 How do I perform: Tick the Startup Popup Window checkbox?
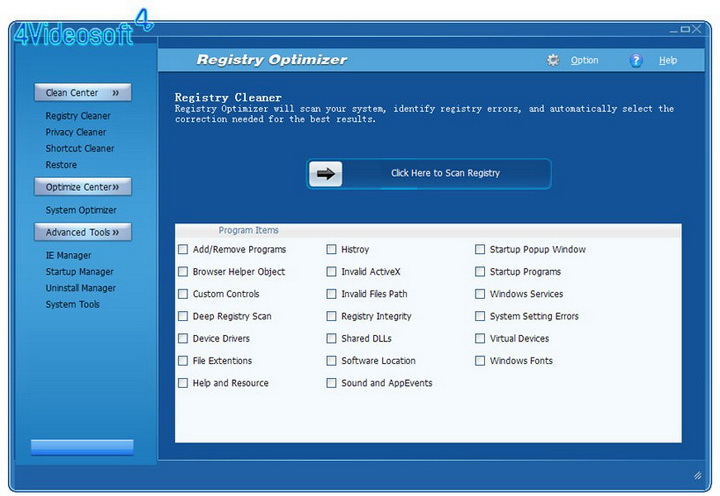pyautogui.click(x=480, y=249)
